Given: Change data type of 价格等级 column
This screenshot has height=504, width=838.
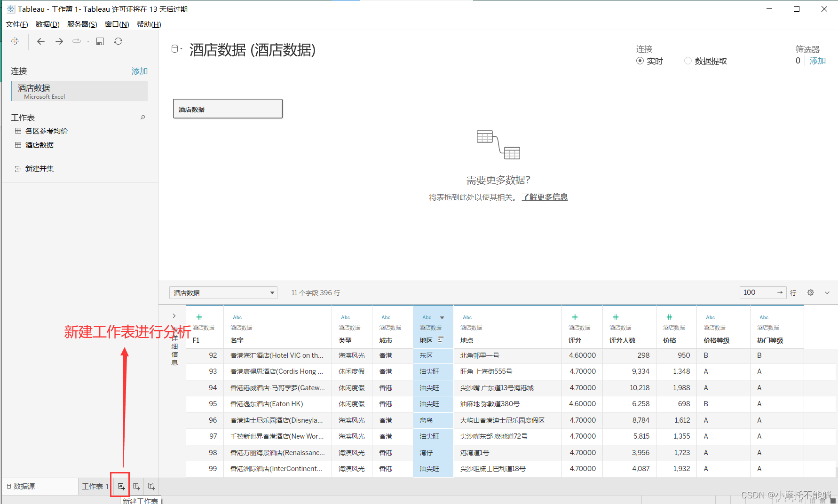Looking at the screenshot, I should (x=711, y=317).
